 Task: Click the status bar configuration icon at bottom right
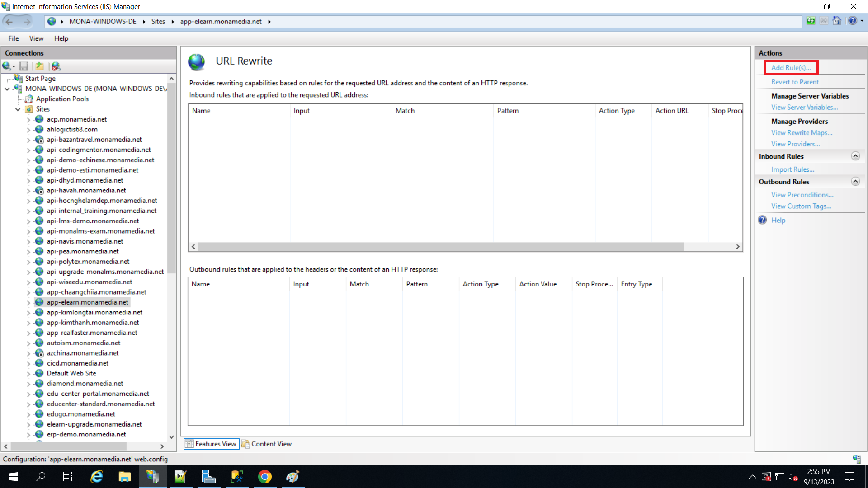[x=857, y=459]
